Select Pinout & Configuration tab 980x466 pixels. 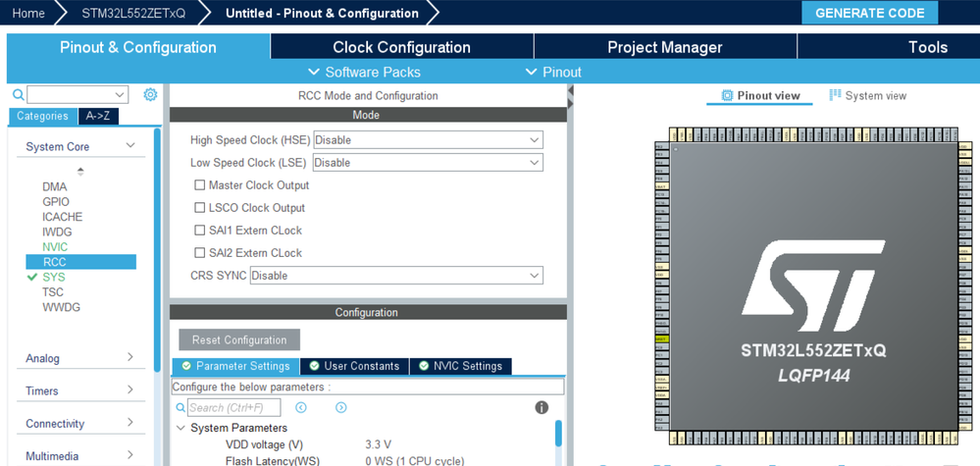(138, 47)
